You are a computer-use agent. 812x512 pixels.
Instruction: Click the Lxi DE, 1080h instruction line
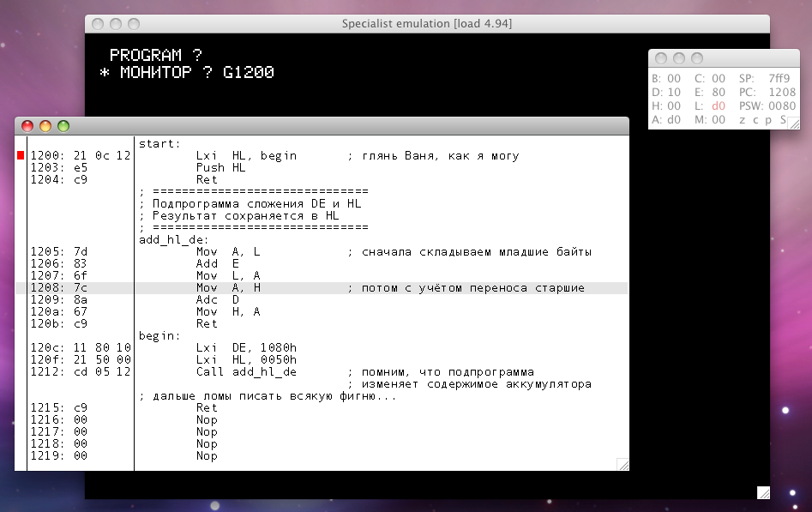coord(246,348)
